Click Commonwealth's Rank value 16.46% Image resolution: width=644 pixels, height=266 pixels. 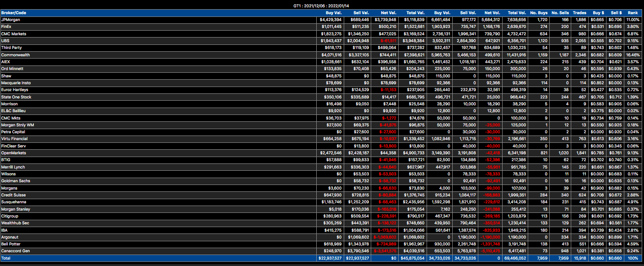pos(633,55)
